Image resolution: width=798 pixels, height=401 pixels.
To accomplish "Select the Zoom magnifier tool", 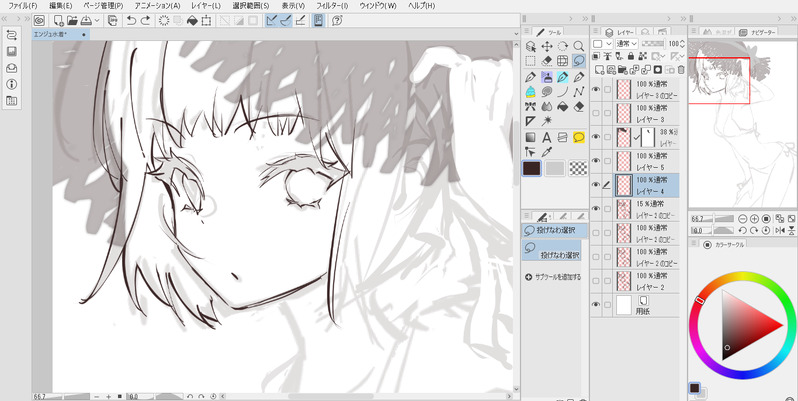I will coord(579,46).
